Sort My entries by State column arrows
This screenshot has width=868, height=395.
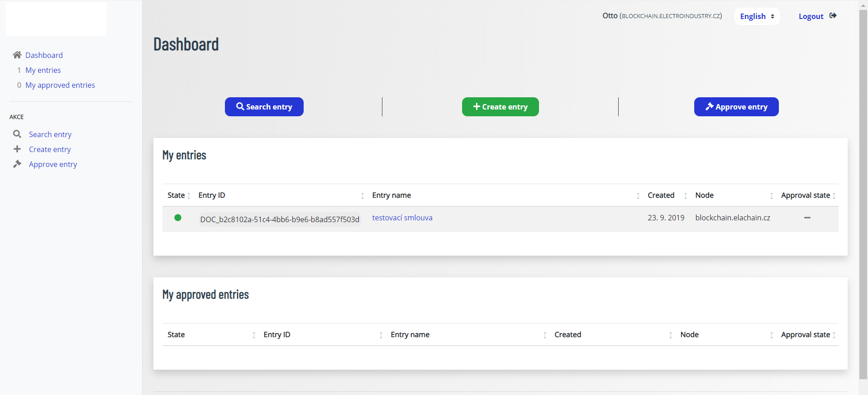[189, 195]
